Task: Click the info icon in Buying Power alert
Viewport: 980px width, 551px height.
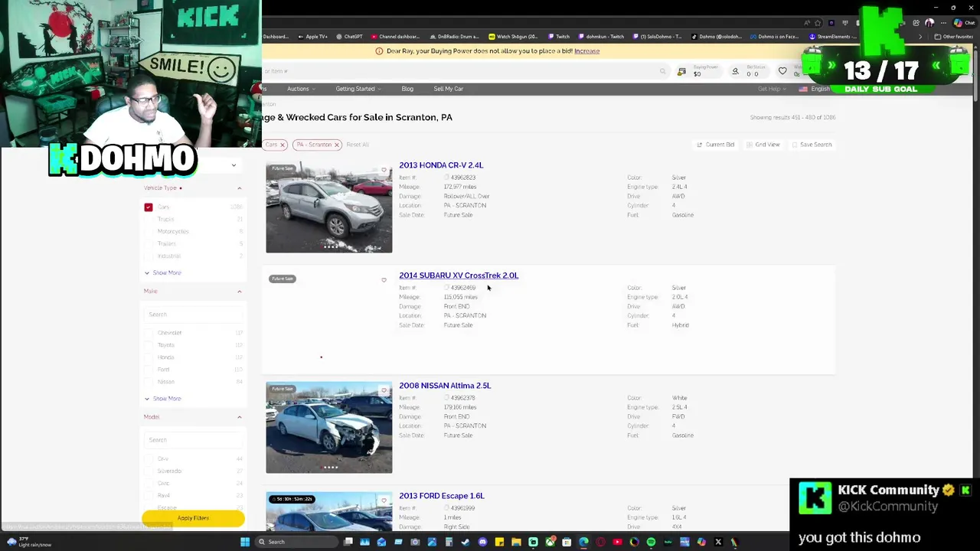Action: [x=379, y=51]
